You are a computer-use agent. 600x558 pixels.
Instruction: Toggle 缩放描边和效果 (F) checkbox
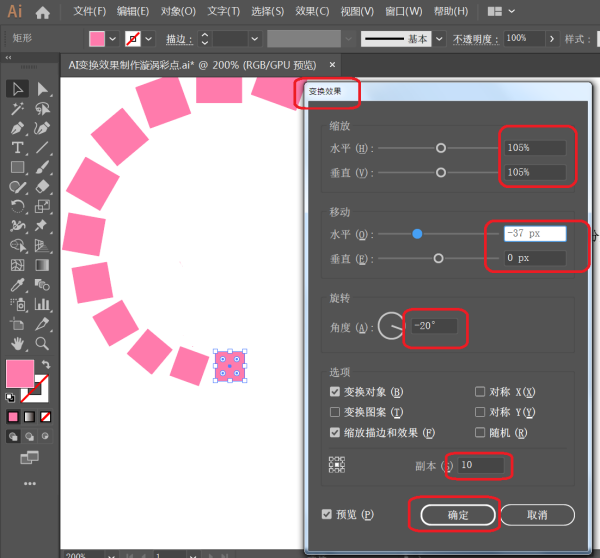[x=335, y=432]
